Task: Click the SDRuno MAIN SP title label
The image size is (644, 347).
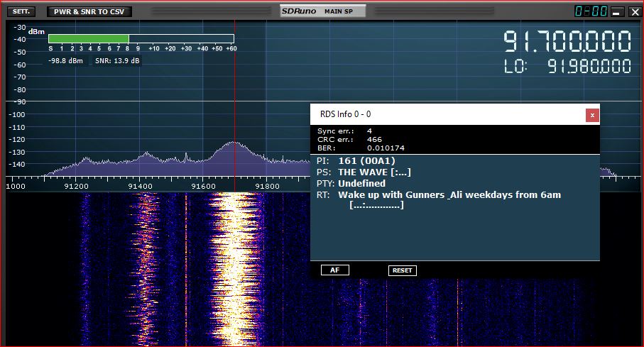Action: pos(322,11)
